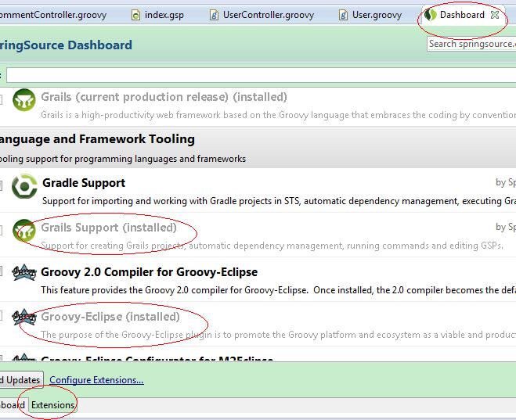The width and height of the screenshot is (516, 420).
Task: Switch to the Dashboard editor tab
Action: click(462, 15)
